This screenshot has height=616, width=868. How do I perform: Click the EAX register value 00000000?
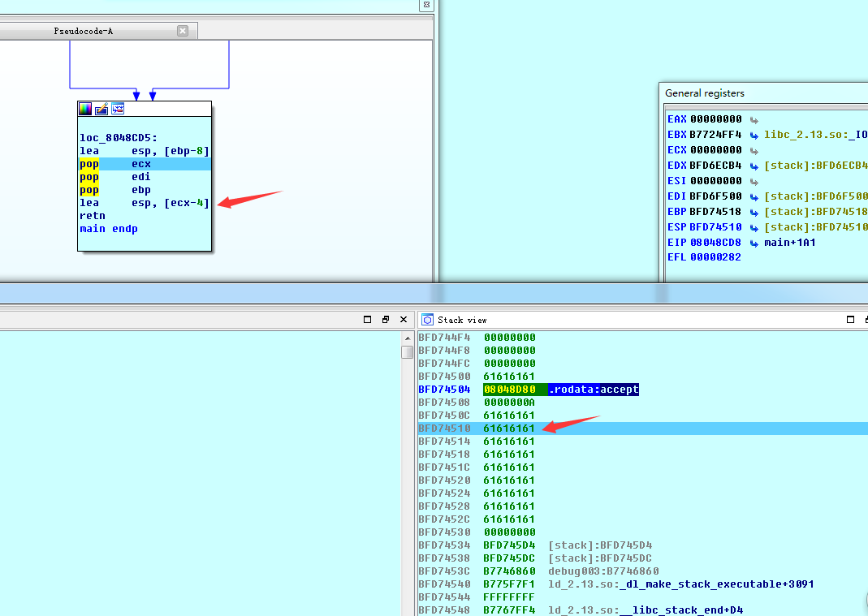coord(716,119)
